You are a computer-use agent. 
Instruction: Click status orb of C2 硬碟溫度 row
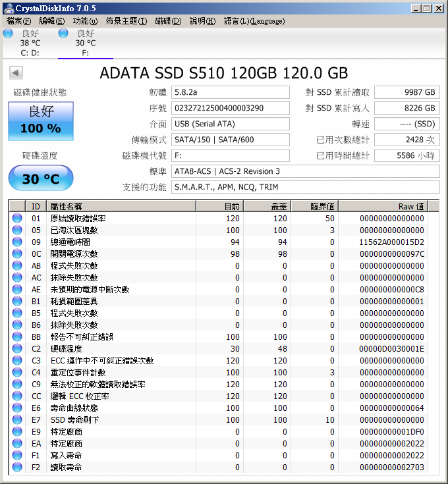(17, 348)
